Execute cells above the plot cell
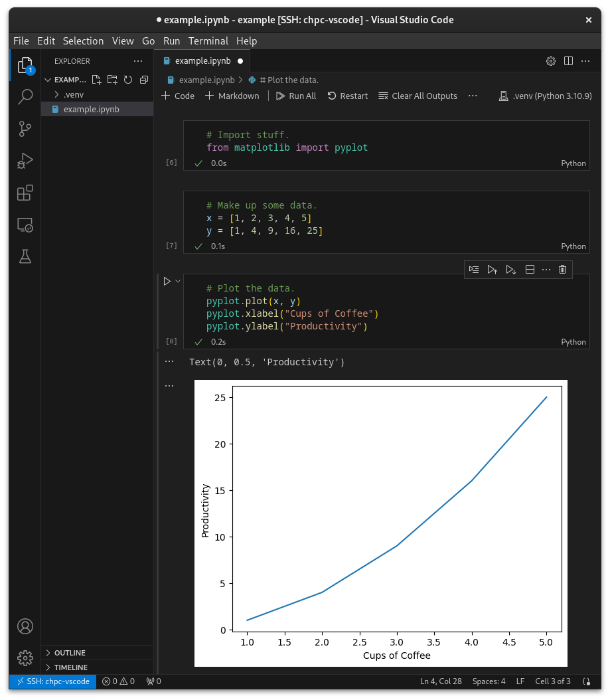Image resolution: width=610 pixels, height=700 pixels. [492, 269]
